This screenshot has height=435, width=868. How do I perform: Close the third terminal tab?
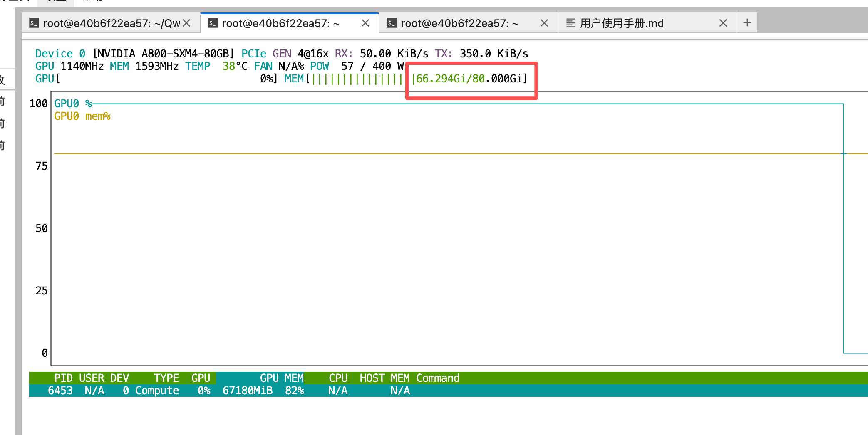pos(544,23)
